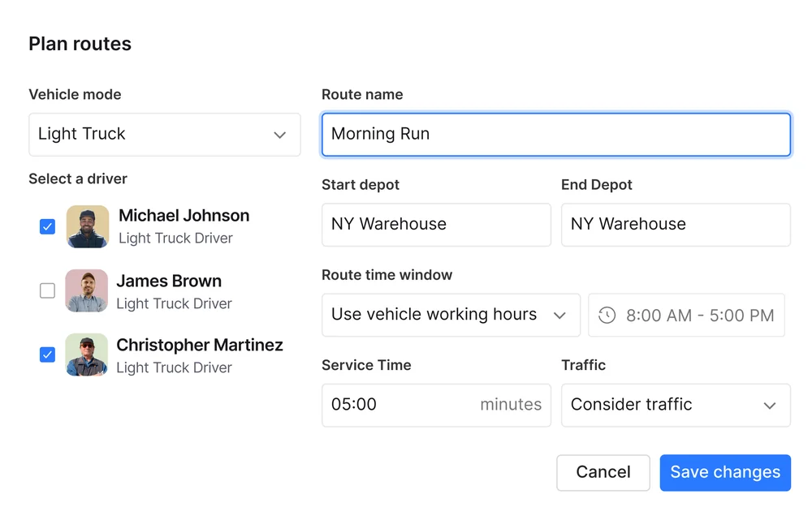Click Michael Johnson's avatar photo
812x520 pixels.
coord(88,226)
